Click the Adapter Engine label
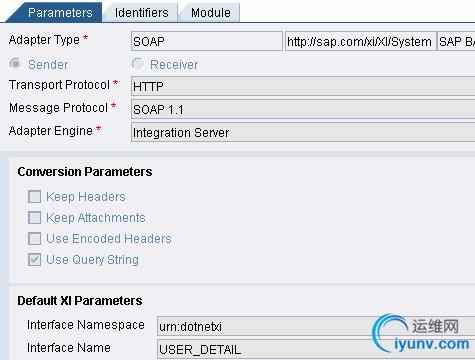 tap(51, 131)
